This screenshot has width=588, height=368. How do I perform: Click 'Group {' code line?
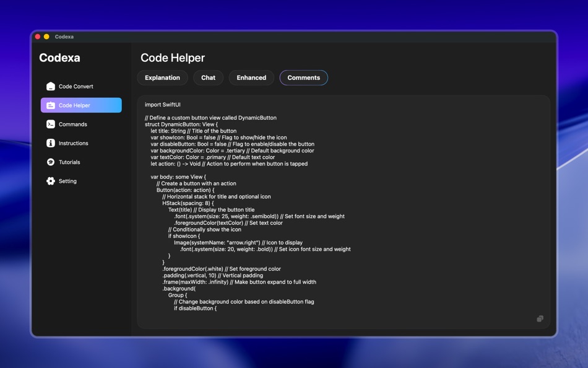[178, 295]
